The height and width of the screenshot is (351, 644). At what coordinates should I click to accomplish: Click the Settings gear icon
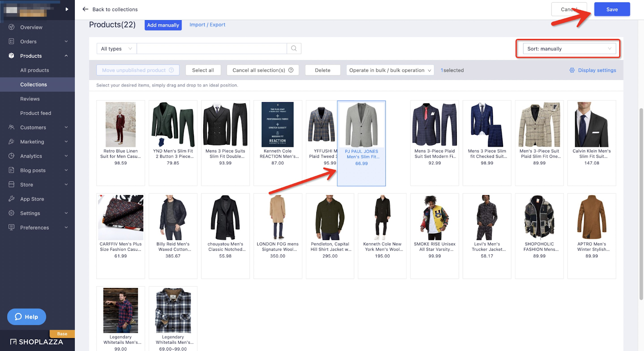coord(11,213)
